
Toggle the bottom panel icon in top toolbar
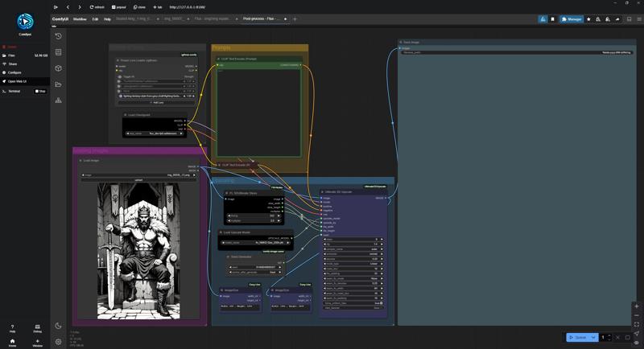pyautogui.click(x=629, y=18)
